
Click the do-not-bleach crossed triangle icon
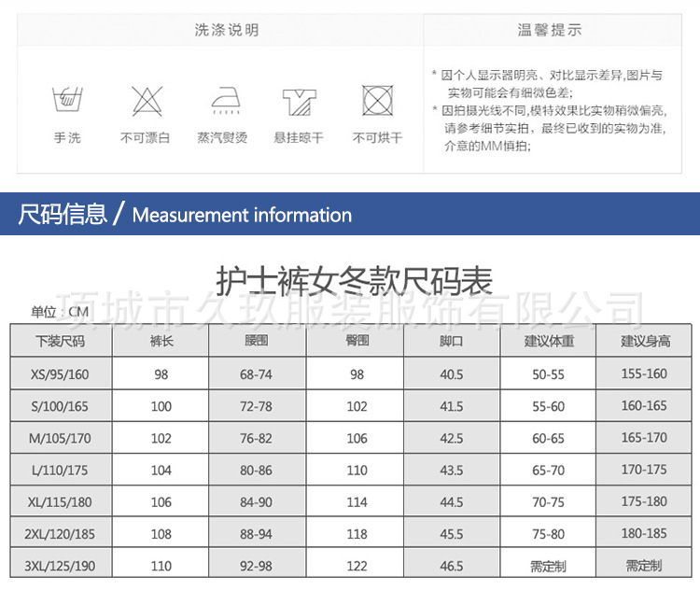click(x=147, y=101)
